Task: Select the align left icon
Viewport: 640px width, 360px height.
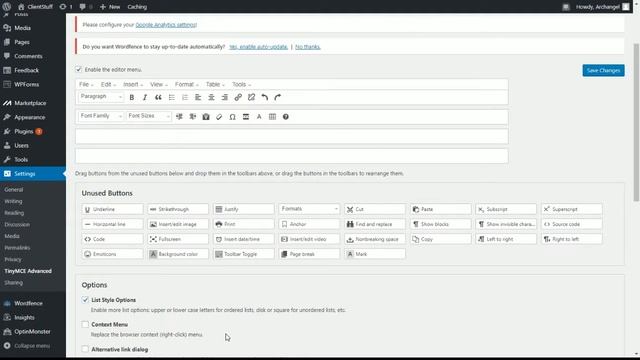Action: click(x=198, y=97)
